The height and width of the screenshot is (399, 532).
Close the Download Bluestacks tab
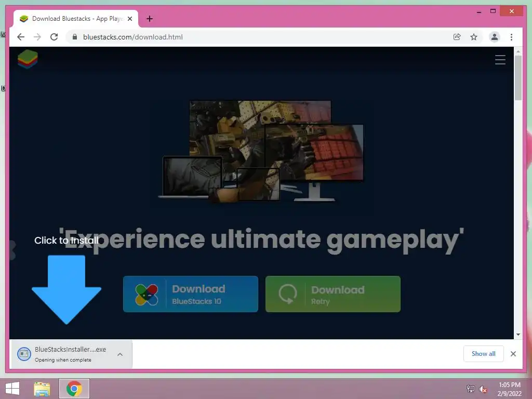pyautogui.click(x=130, y=19)
